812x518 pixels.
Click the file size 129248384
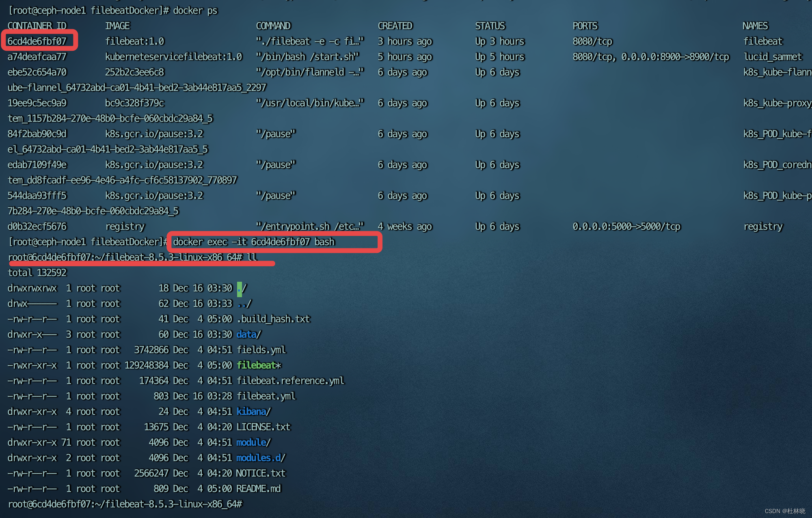coord(147,365)
